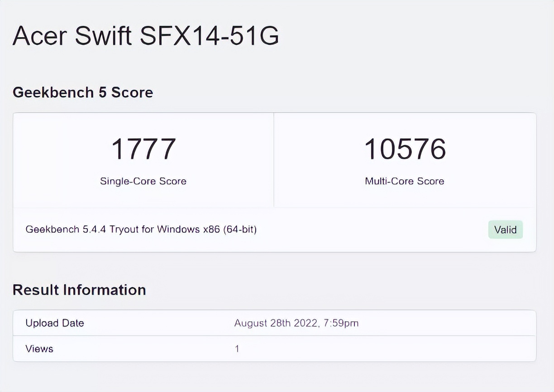Image resolution: width=554 pixels, height=392 pixels.
Task: Select the Acer Swift SFX14-51G title
Action: pos(146,36)
